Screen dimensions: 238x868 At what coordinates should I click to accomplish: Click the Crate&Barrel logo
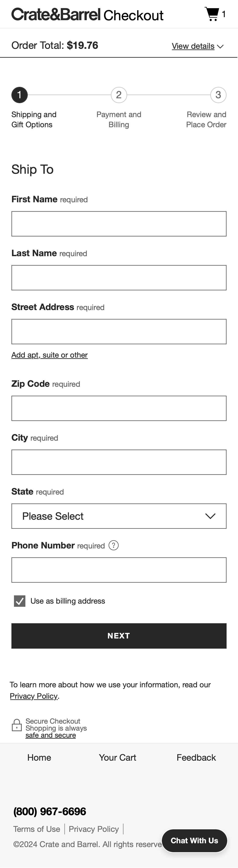(56, 14)
